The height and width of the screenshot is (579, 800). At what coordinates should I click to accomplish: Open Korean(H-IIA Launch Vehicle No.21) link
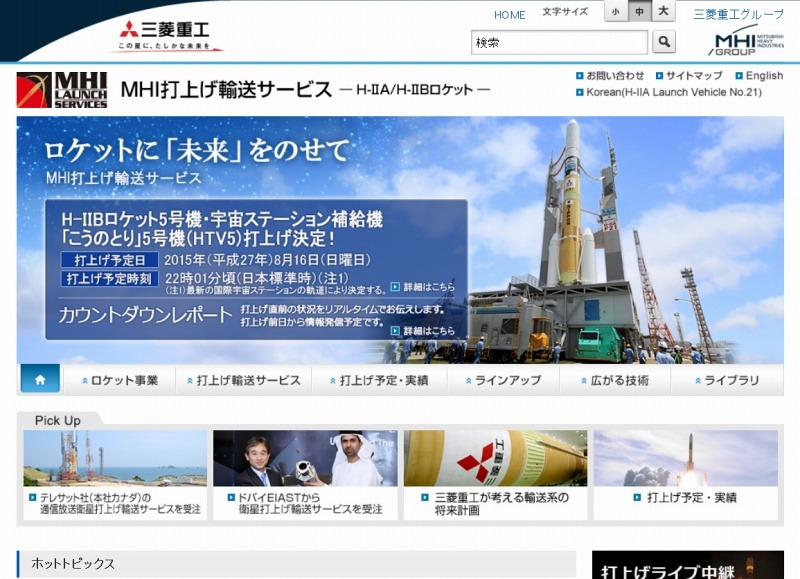669,92
